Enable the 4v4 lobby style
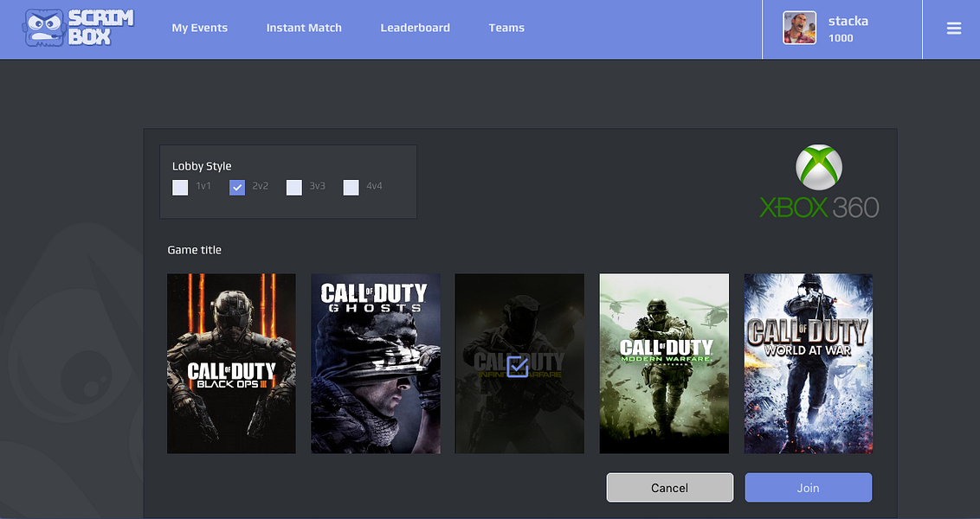 click(351, 187)
